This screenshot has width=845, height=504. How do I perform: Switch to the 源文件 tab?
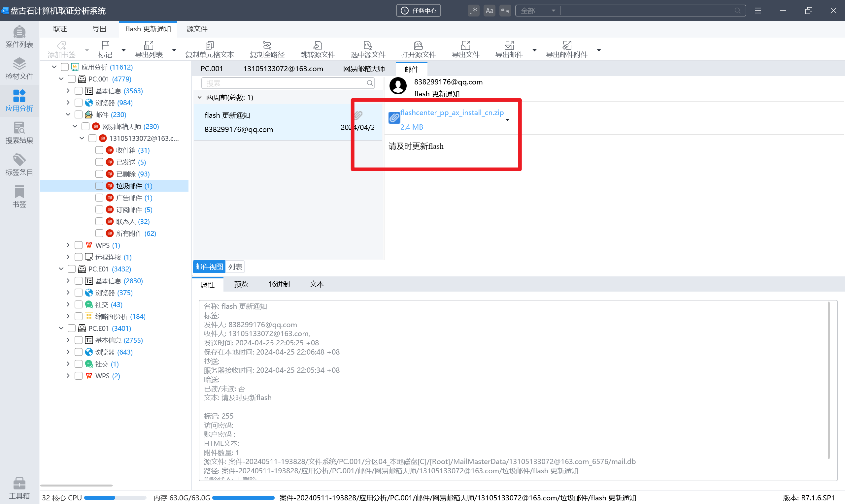pos(197,29)
